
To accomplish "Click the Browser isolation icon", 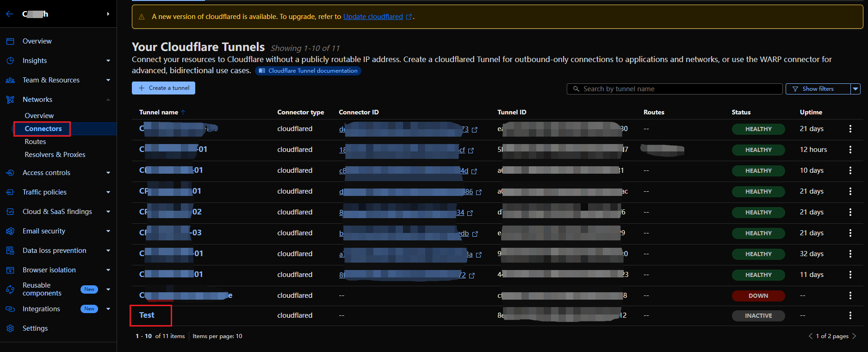I will click(10, 270).
